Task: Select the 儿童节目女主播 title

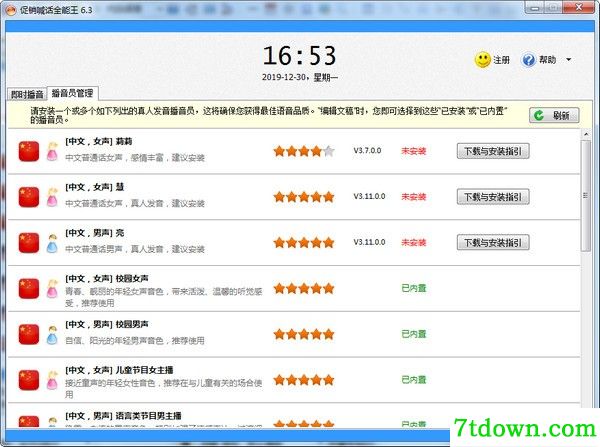Action: tap(119, 370)
